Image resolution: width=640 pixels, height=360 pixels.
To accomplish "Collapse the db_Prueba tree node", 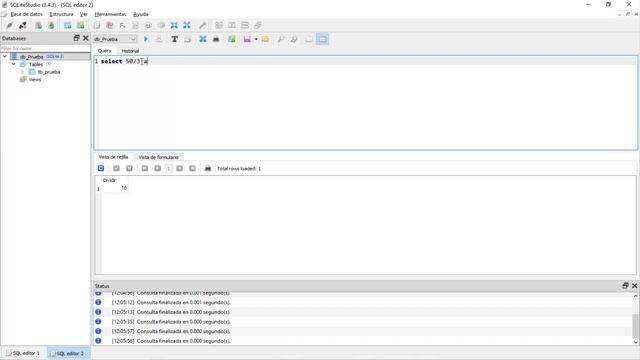I will (4, 56).
